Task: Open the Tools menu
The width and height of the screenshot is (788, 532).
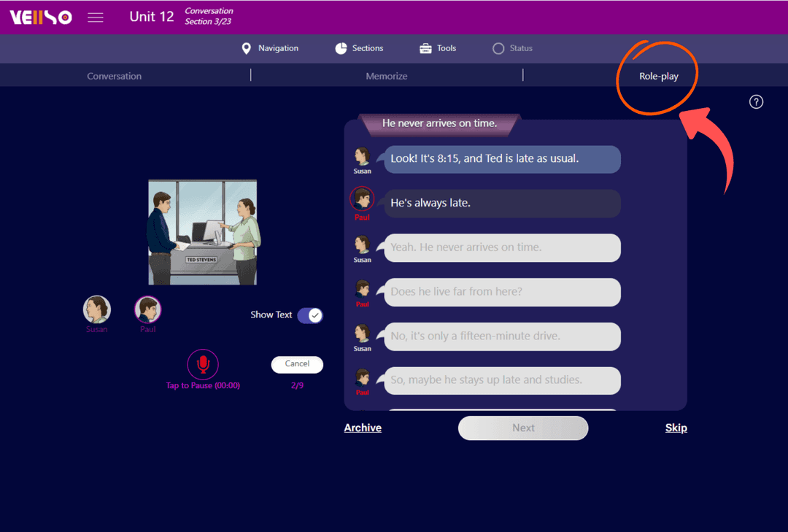Action: [438, 48]
